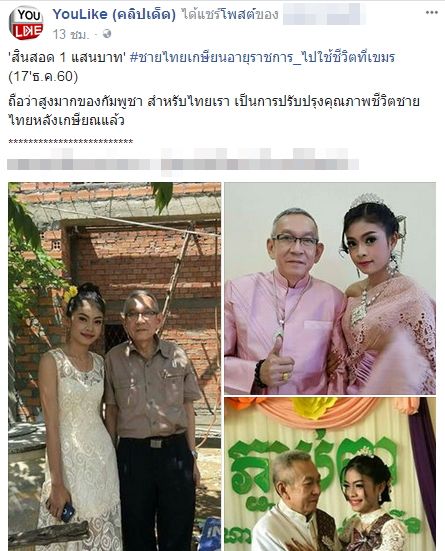Click the asterisk separator line
Screen dimensions: 445x551
(70, 142)
